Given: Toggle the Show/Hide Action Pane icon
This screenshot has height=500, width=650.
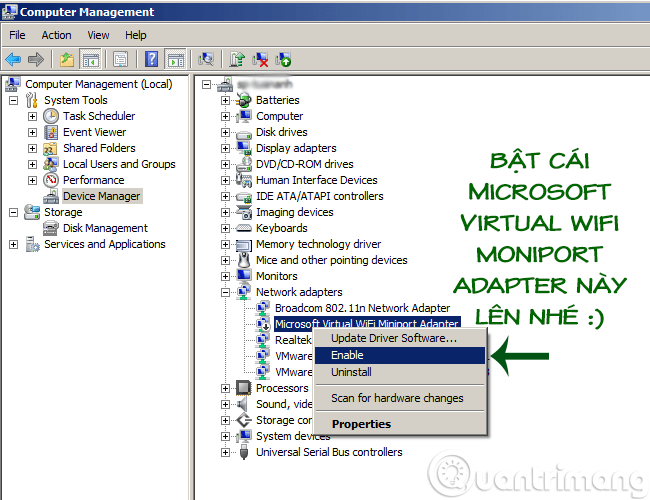Looking at the screenshot, I should pyautogui.click(x=176, y=60).
